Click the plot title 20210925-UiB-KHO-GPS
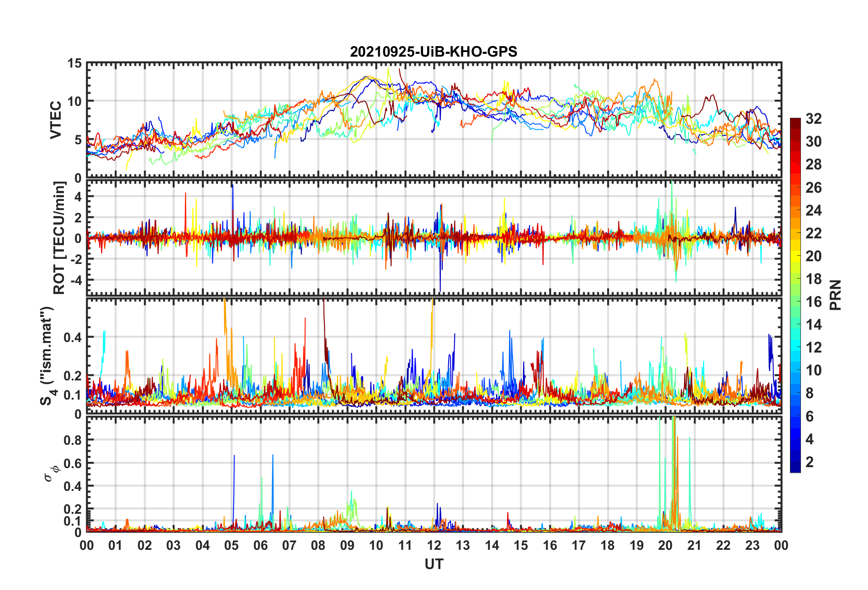The height and width of the screenshot is (590, 868). [434, 52]
